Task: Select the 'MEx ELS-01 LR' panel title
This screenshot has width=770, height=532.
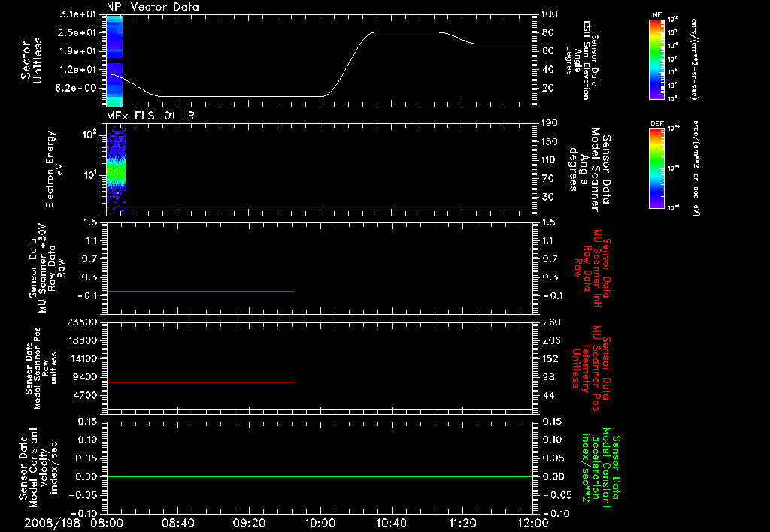Action: click(150, 116)
